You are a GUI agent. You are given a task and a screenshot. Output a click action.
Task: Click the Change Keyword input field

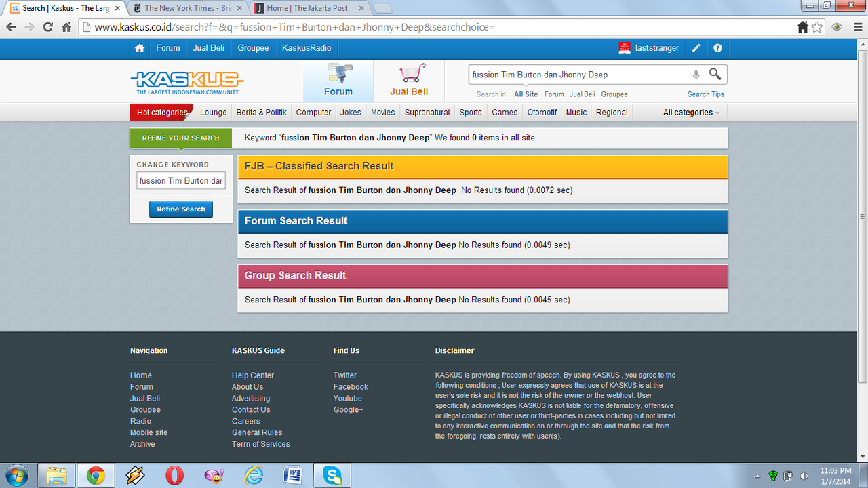pos(181,181)
